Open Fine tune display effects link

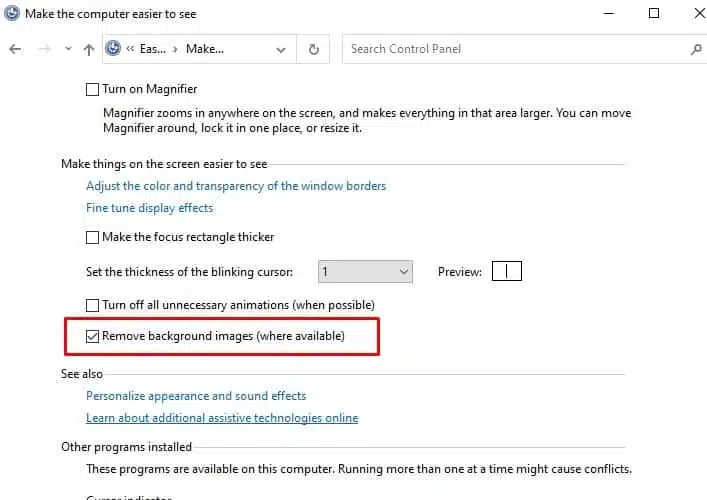pos(149,208)
